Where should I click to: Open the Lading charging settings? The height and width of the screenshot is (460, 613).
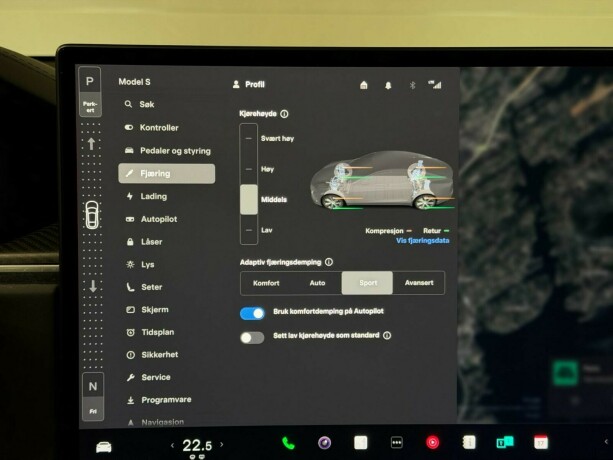coord(147,196)
